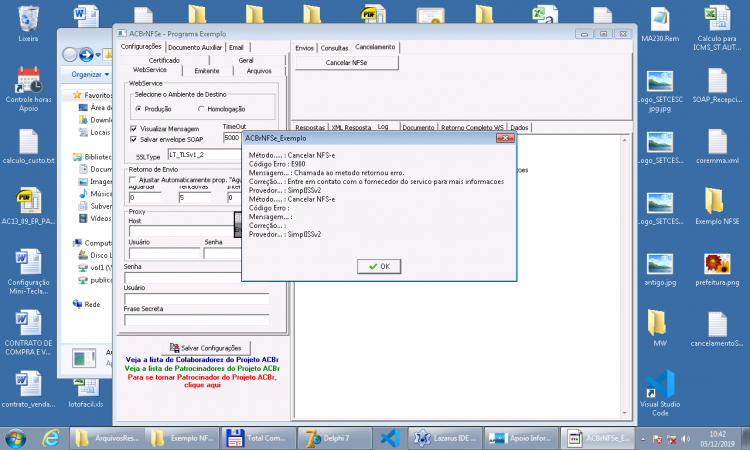Select Favoritos in Explorer sidebar

[x=93, y=95]
